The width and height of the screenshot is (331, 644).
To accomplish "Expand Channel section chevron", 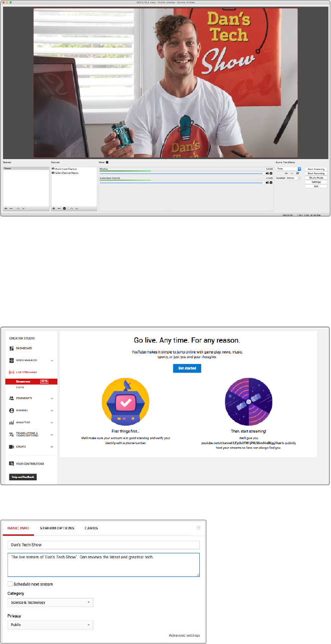I will point(52,410).
